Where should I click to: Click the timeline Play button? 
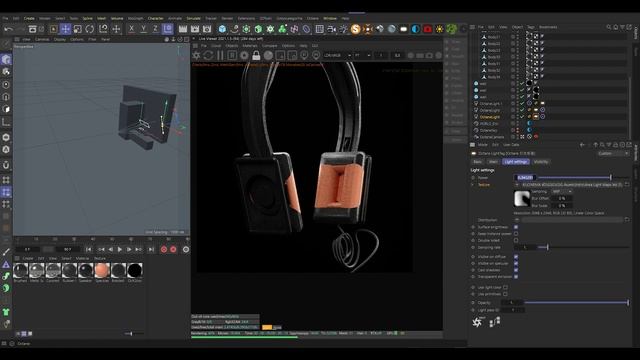coord(120,249)
